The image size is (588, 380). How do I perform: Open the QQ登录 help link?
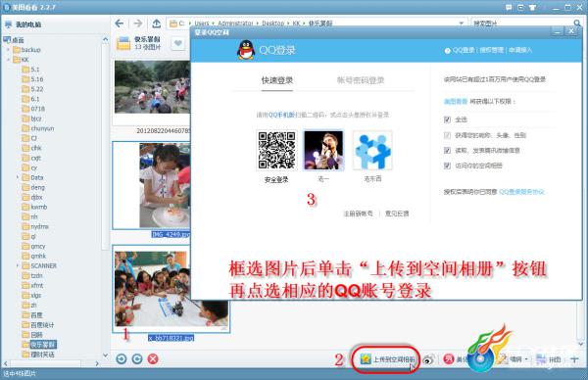[x=464, y=50]
